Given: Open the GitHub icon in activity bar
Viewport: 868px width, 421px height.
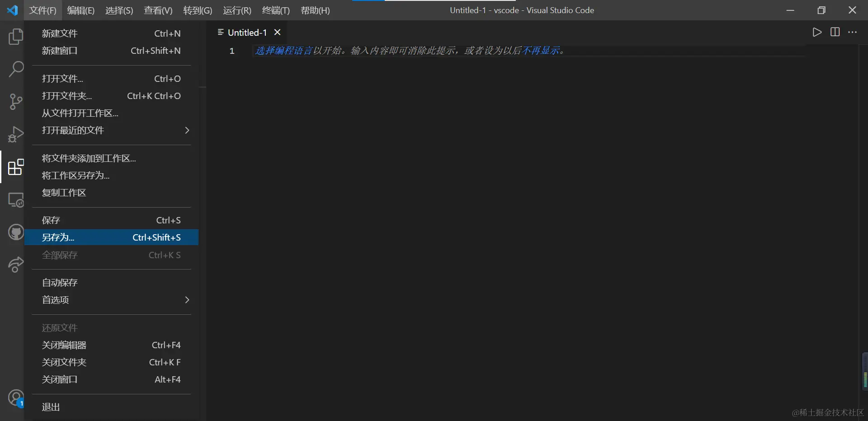Looking at the screenshot, I should click(x=16, y=232).
